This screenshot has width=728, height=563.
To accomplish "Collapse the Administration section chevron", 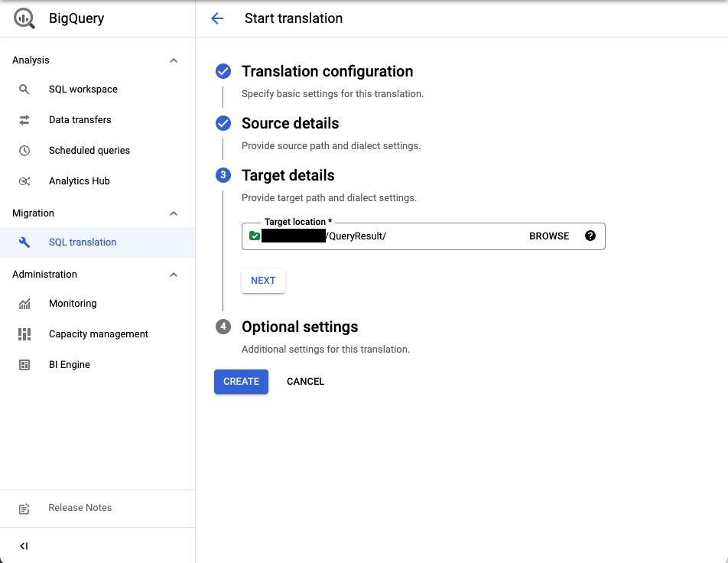I will pyautogui.click(x=174, y=274).
